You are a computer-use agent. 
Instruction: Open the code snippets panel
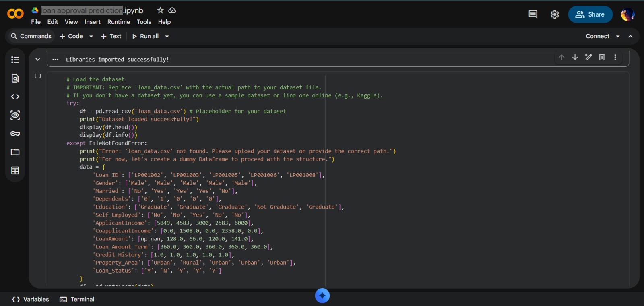click(x=15, y=97)
